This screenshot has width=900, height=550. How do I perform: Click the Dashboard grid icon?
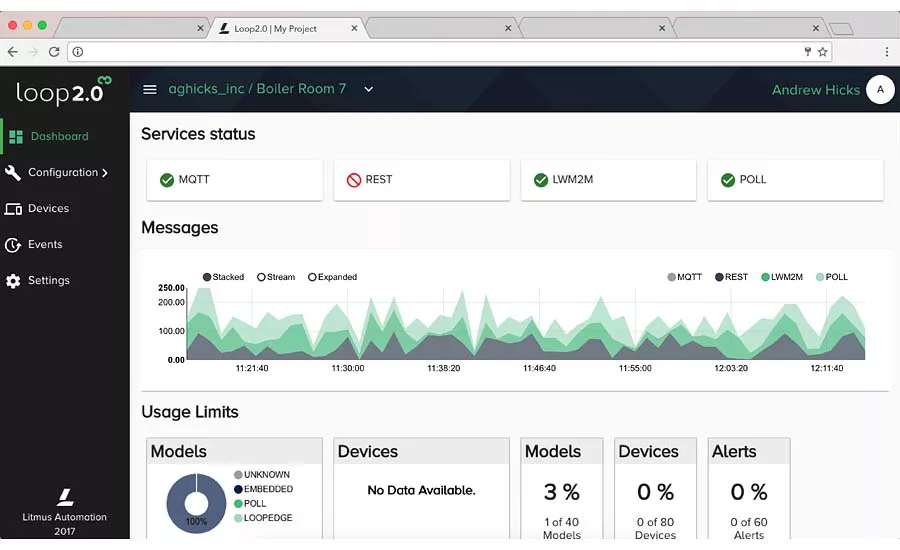tap(16, 137)
